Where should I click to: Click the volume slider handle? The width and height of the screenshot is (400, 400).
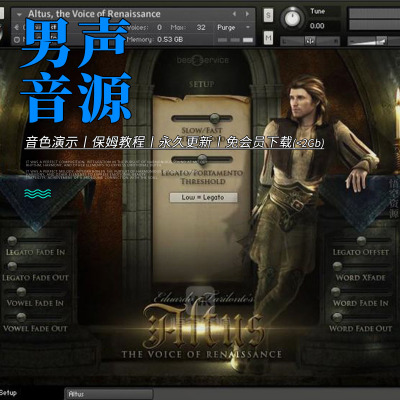(381, 41)
